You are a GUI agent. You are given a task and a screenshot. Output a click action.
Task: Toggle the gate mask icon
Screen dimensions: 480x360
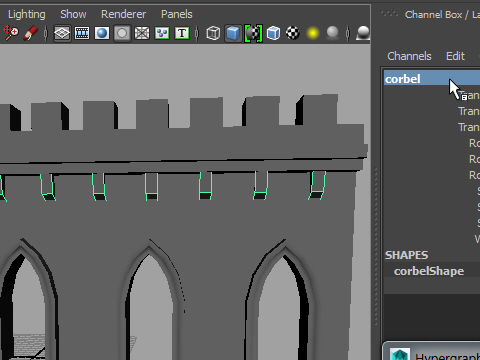[x=122, y=33]
